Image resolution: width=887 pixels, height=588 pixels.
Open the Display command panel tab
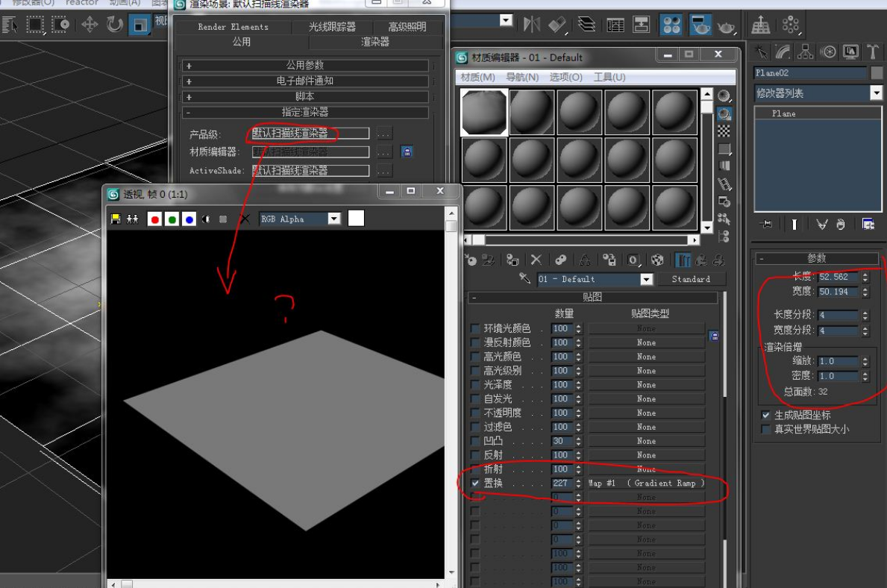point(850,52)
